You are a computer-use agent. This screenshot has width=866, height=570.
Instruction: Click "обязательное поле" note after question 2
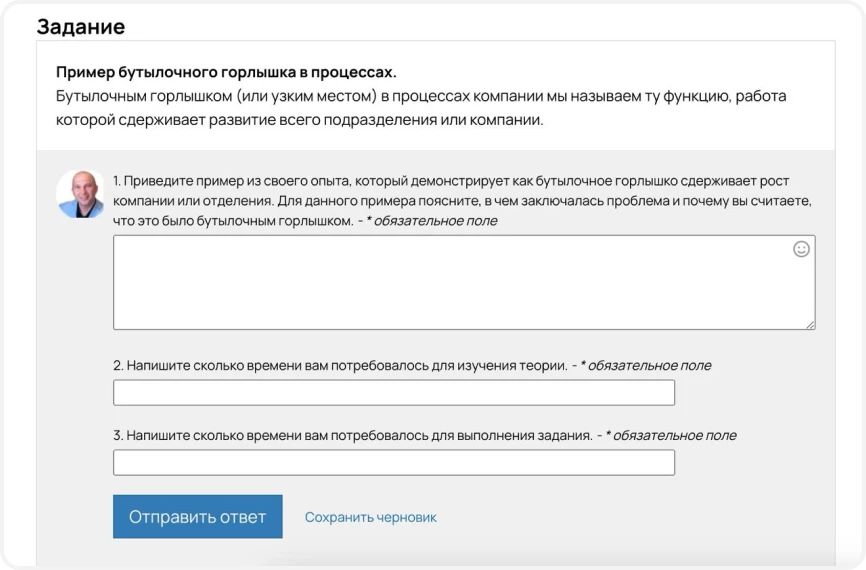(649, 366)
